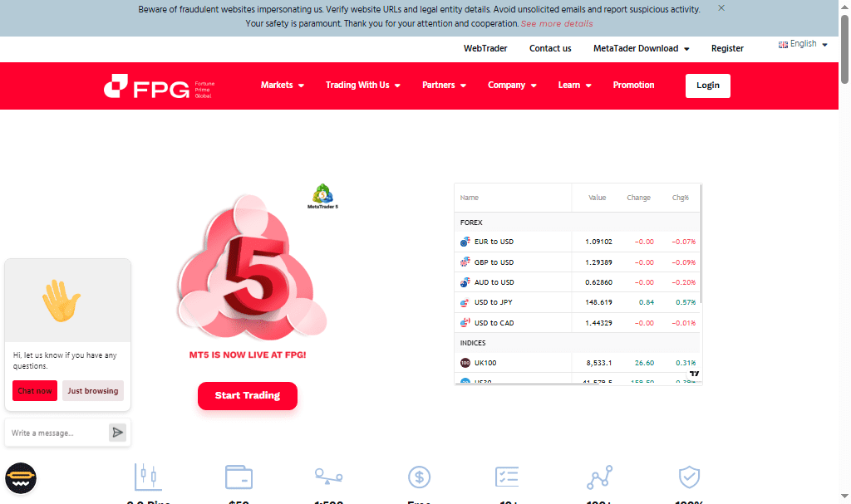This screenshot has width=851, height=504.
Task: Open the Promotion page
Action: (x=633, y=86)
